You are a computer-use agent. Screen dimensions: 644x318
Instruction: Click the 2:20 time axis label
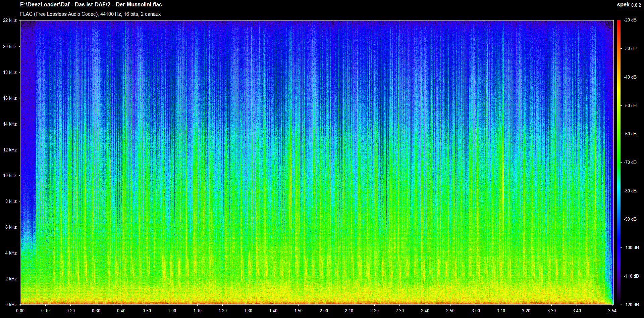click(374, 311)
